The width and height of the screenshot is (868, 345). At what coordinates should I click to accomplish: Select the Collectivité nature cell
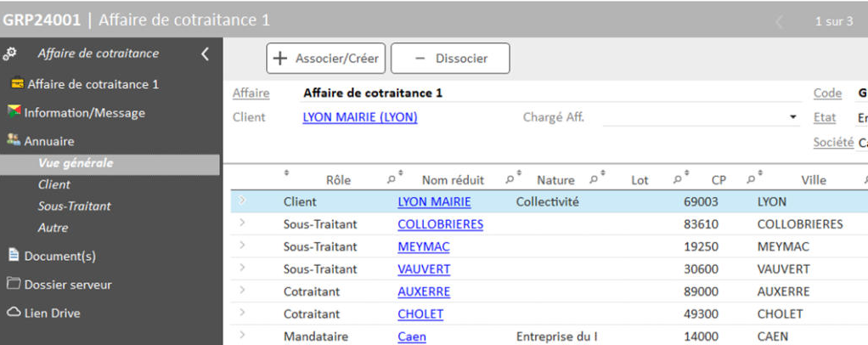click(x=548, y=201)
